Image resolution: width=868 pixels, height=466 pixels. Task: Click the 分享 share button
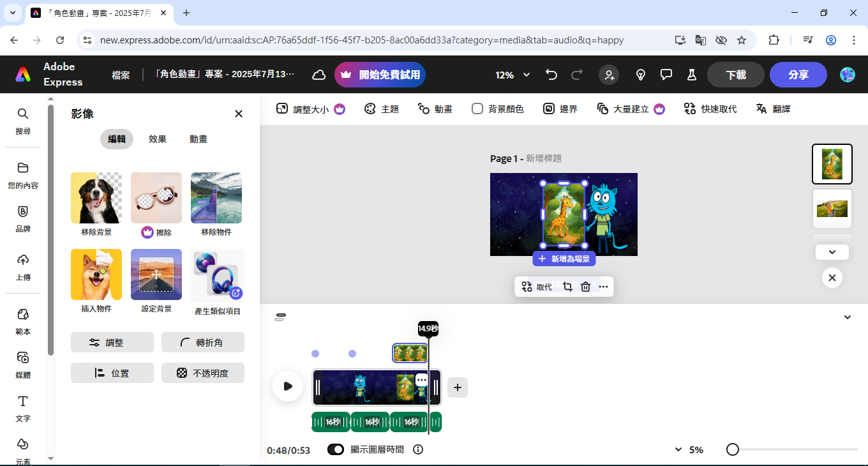tap(798, 75)
